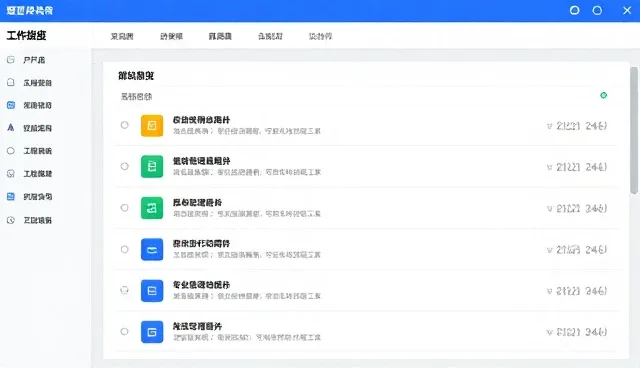Close the window with the X button
640x368 pixels.
(627, 10)
